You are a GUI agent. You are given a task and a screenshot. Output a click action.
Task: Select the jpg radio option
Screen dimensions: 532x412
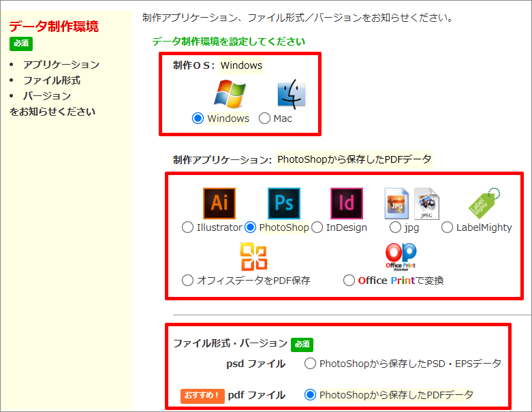[x=395, y=227]
